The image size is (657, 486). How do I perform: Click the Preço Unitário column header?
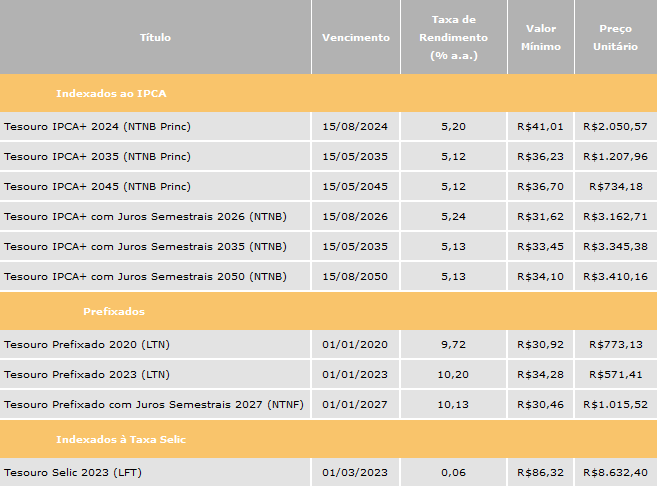pos(616,37)
